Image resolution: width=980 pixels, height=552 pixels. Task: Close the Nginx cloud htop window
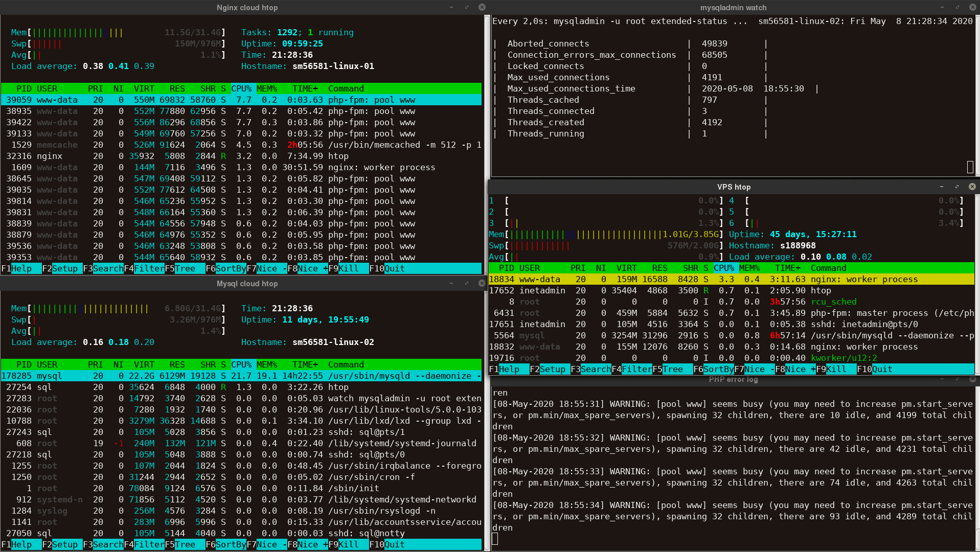pos(482,7)
